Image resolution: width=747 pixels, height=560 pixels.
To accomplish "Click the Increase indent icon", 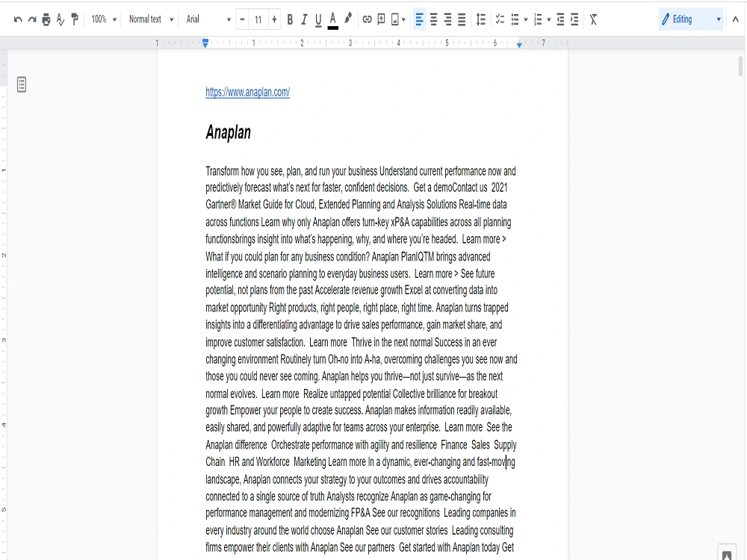I will point(574,19).
